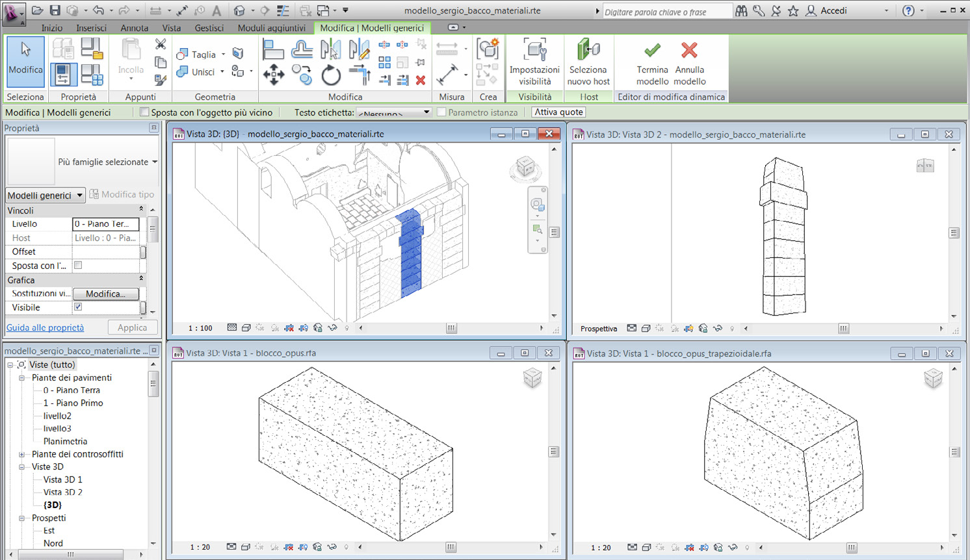Click the Cut to clipboard scissors icon
Image resolution: width=970 pixels, height=560 pixels.
tap(161, 44)
